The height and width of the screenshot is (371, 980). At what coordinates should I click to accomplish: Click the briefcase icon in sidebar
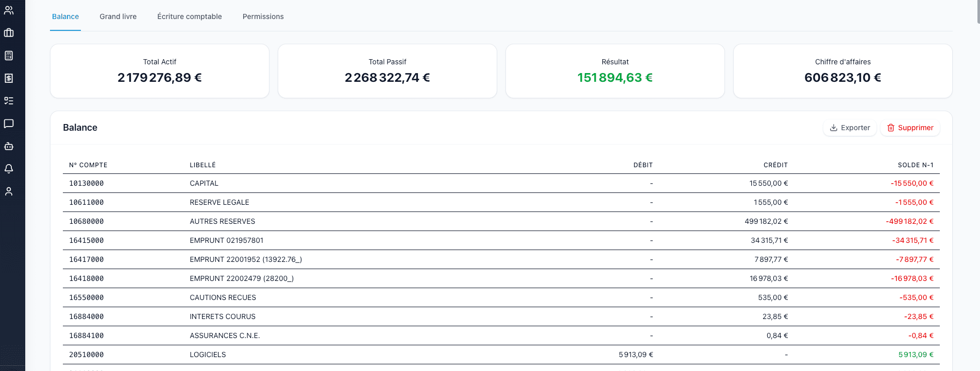pyautogui.click(x=9, y=33)
